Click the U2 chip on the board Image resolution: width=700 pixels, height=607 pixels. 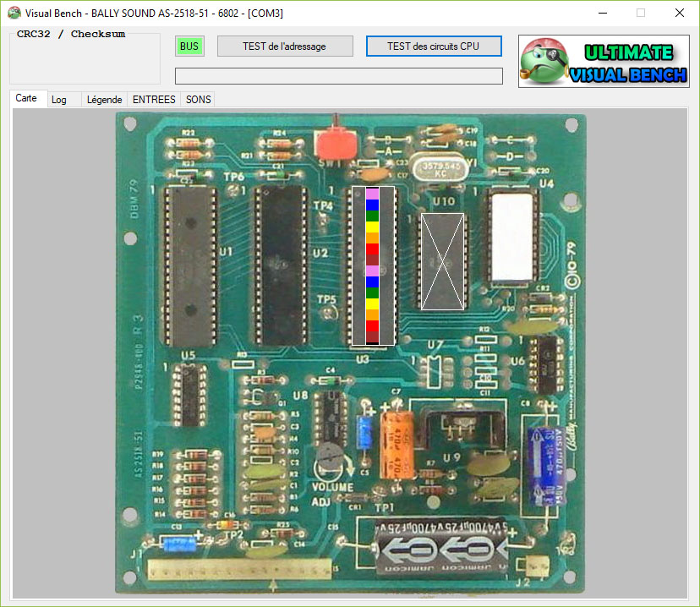(281, 266)
